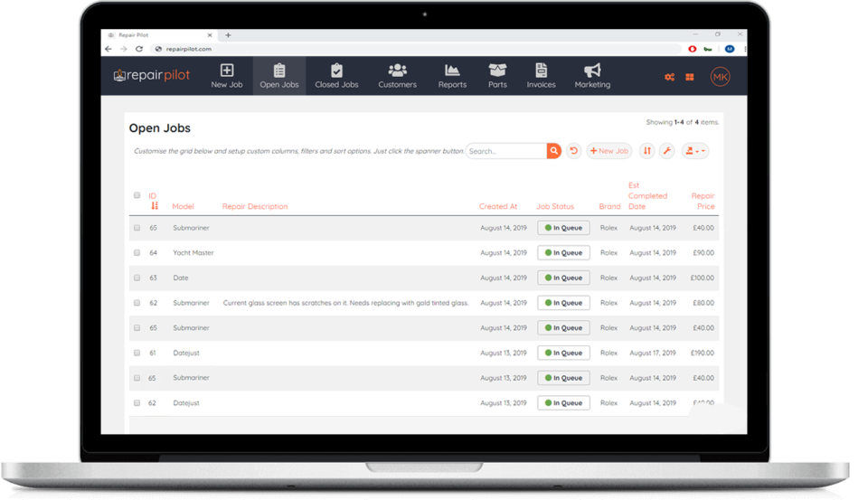This screenshot has height=500, width=868.
Task: Click the '£100.00' repair price cell
Action: click(x=702, y=278)
